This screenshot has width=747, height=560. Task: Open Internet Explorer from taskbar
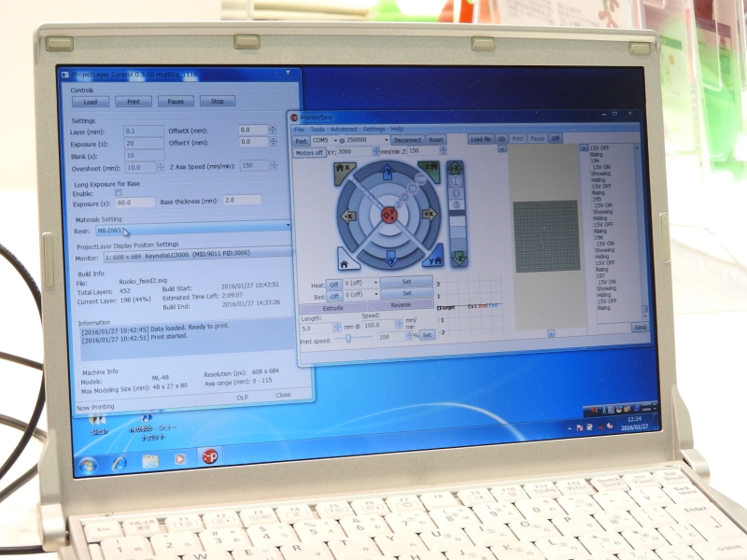(x=120, y=462)
